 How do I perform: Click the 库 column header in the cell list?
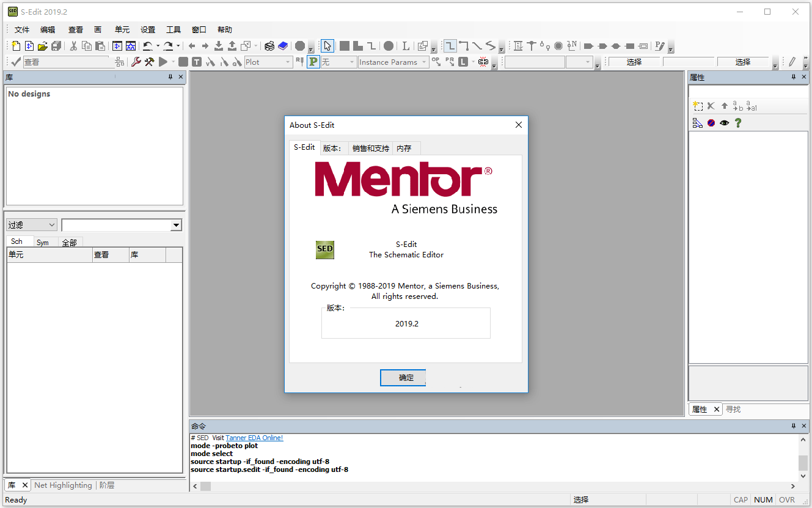pyautogui.click(x=147, y=255)
